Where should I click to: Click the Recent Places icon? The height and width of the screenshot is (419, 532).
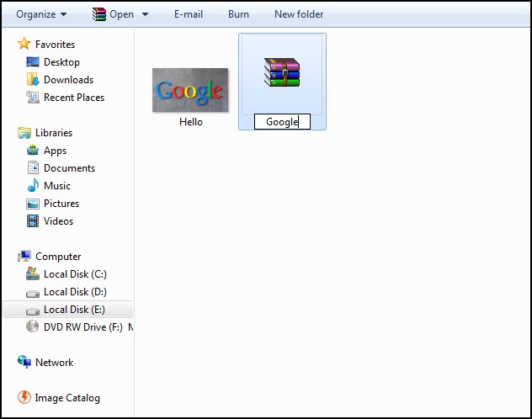point(33,98)
